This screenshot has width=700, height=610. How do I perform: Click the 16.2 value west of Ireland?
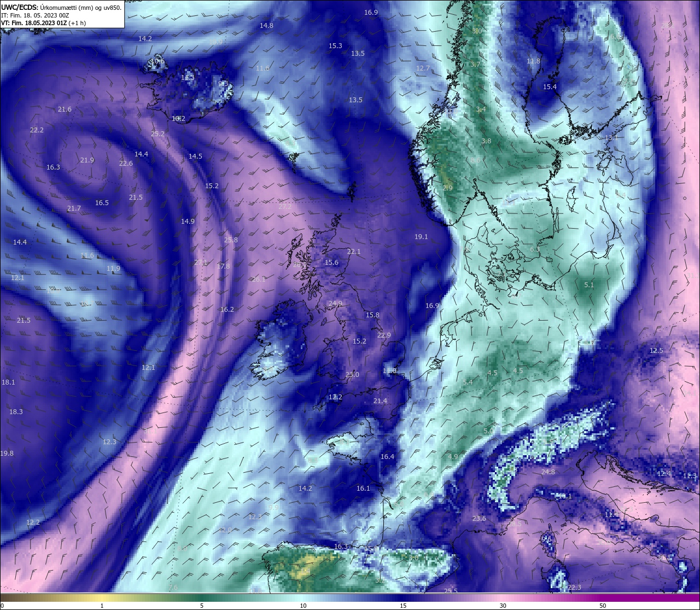point(227,310)
